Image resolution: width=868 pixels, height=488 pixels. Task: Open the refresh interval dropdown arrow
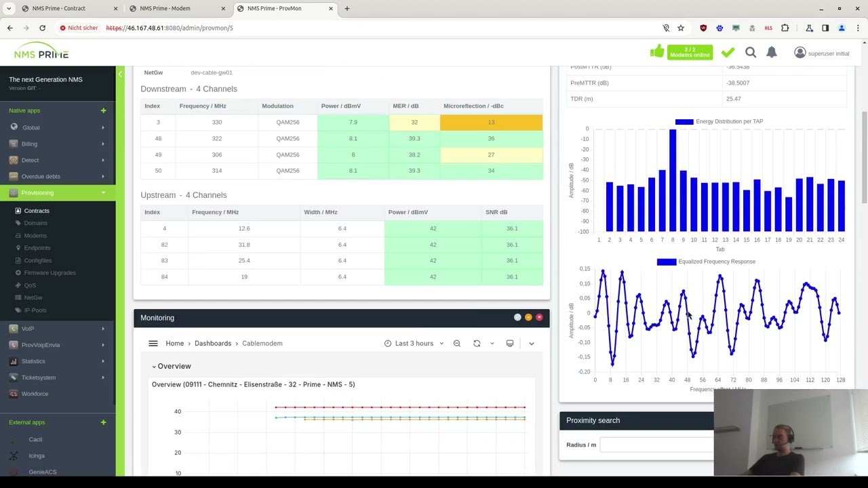pos(492,344)
